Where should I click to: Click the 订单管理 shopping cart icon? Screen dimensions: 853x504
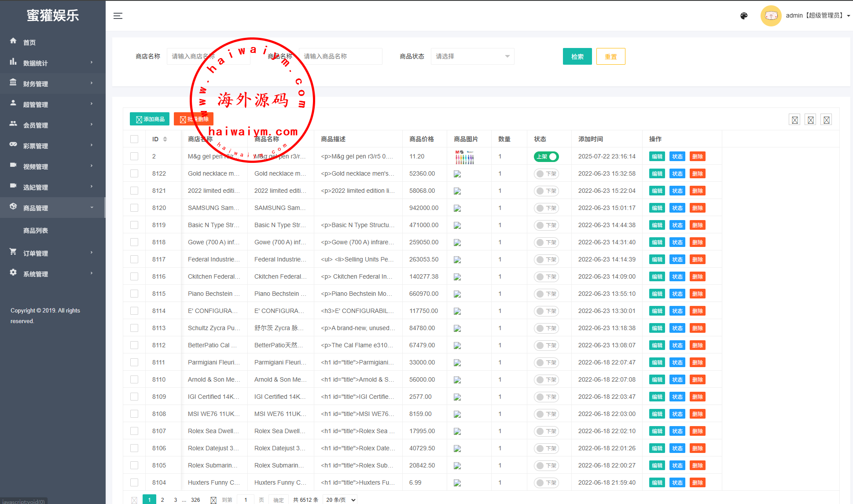[x=13, y=252]
